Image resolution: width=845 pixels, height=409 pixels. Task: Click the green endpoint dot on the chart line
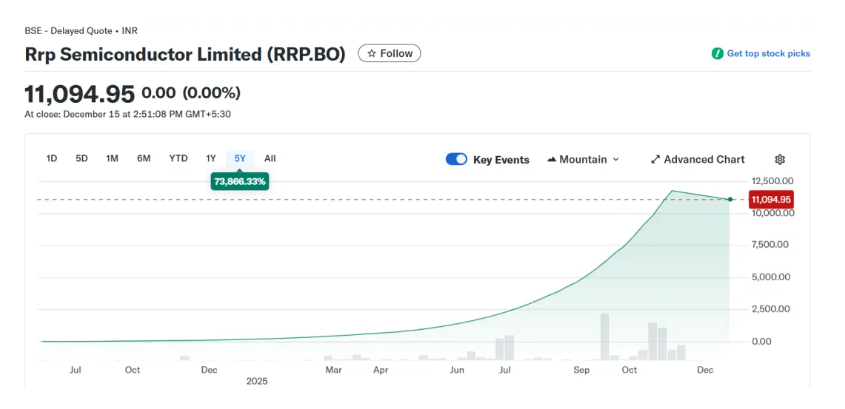point(730,199)
